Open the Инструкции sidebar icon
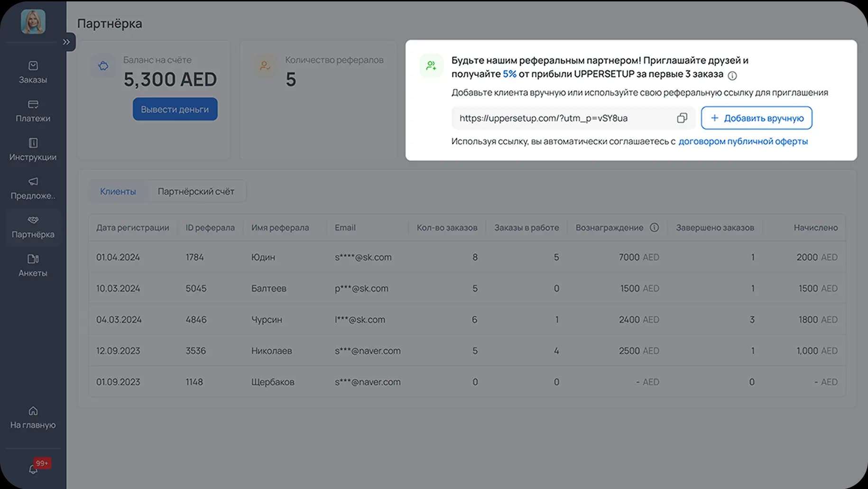 tap(33, 143)
